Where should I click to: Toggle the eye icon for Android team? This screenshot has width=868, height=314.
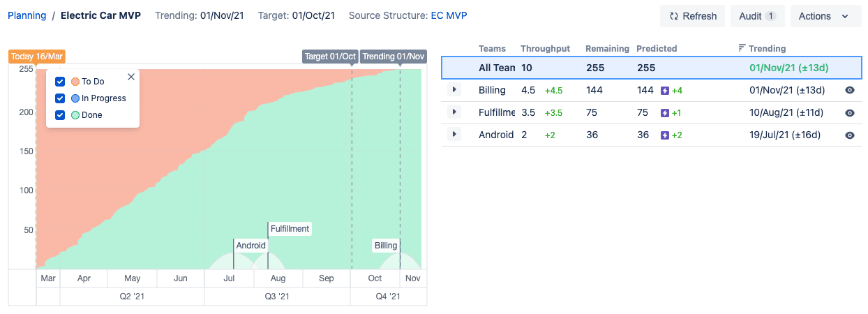(849, 135)
